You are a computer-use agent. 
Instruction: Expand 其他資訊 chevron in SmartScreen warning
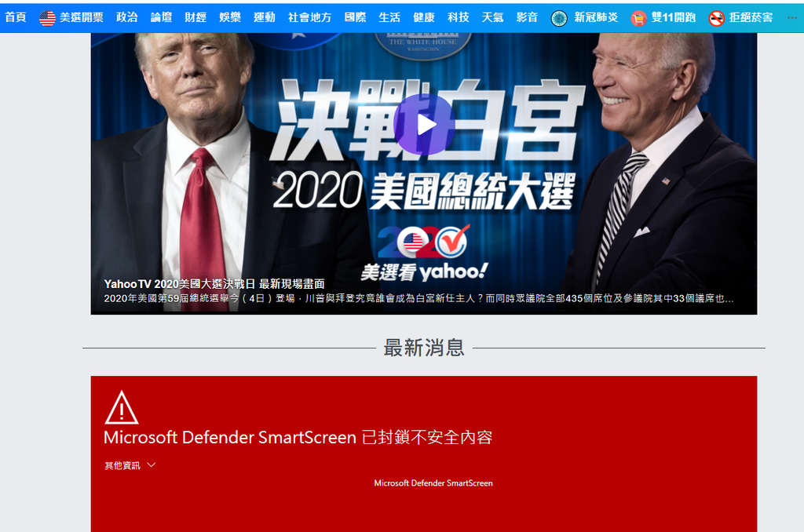(x=152, y=465)
